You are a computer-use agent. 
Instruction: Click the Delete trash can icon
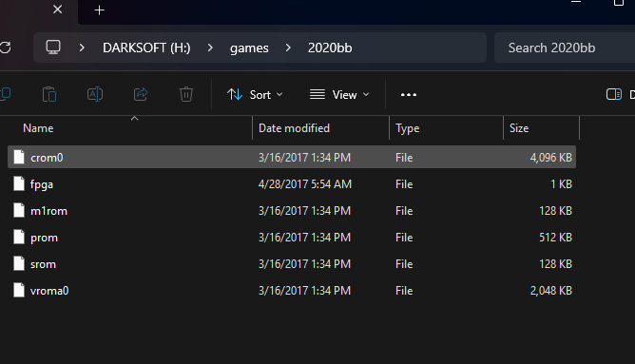pos(186,94)
